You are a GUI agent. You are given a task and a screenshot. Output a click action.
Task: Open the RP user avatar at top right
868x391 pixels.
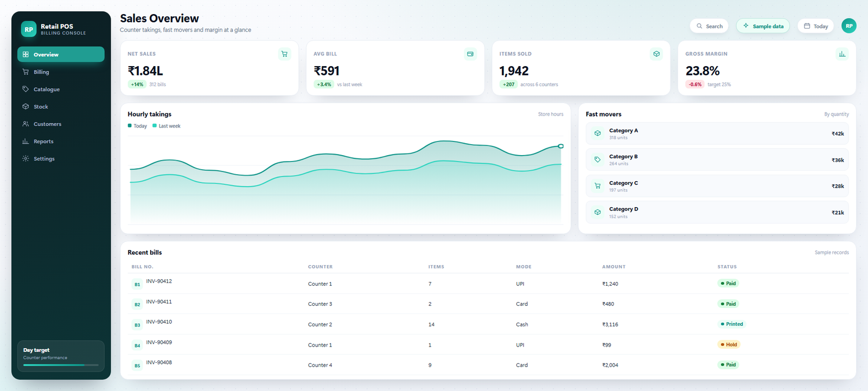coord(849,25)
